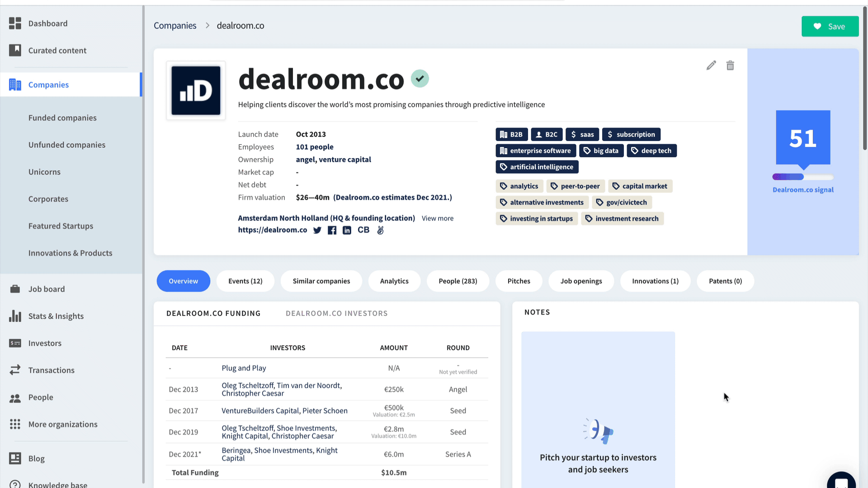Open Unfunded companies submenu item

[x=67, y=145]
